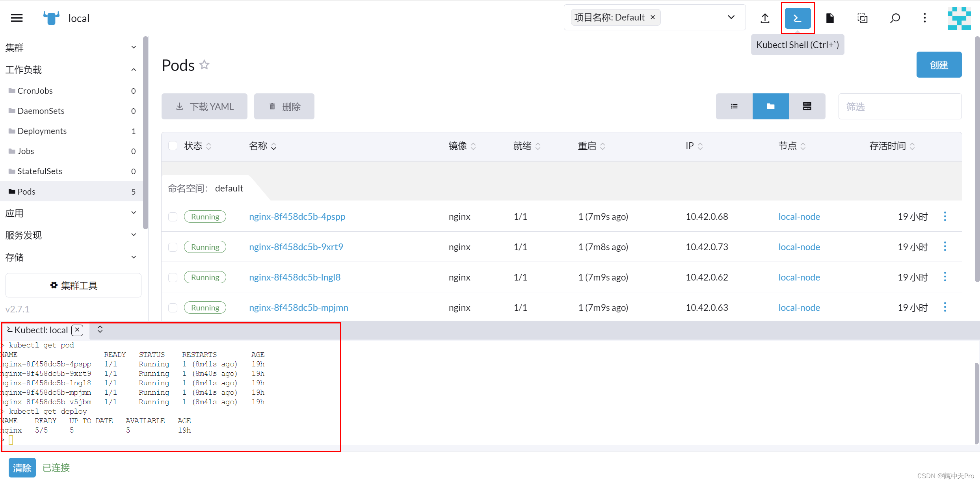Favorite the Pods page star
980x483 pixels.
204,65
